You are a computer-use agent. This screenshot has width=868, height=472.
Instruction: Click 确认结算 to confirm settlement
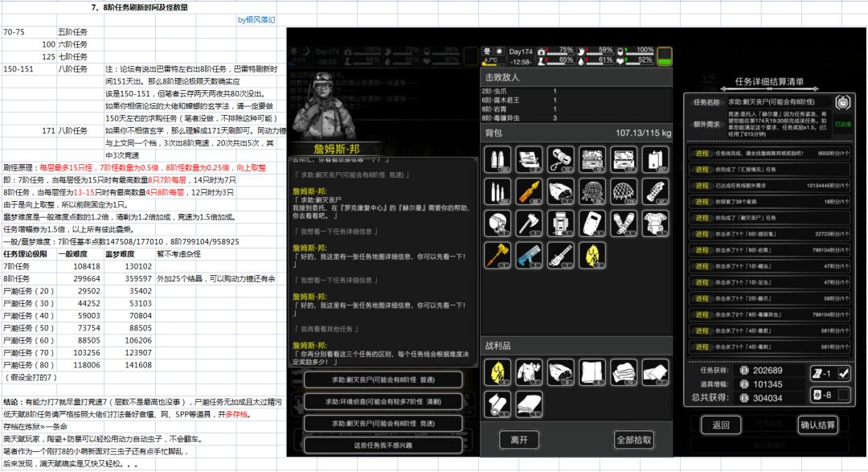(817, 425)
